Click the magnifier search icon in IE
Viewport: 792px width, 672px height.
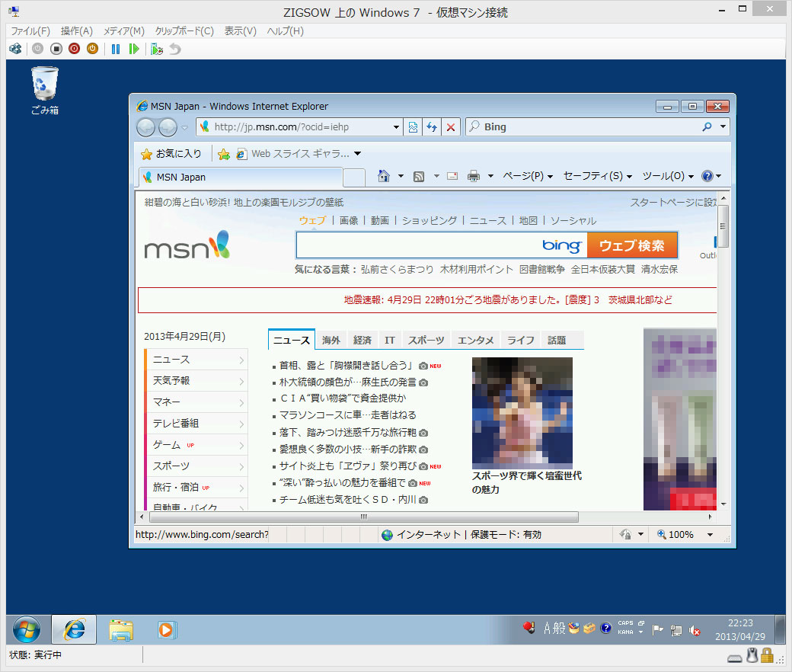point(707,126)
